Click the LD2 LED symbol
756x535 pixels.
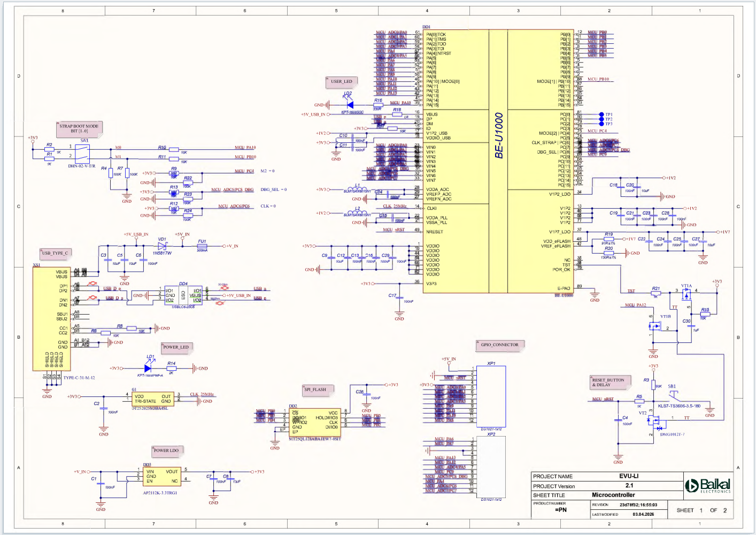tap(350, 105)
